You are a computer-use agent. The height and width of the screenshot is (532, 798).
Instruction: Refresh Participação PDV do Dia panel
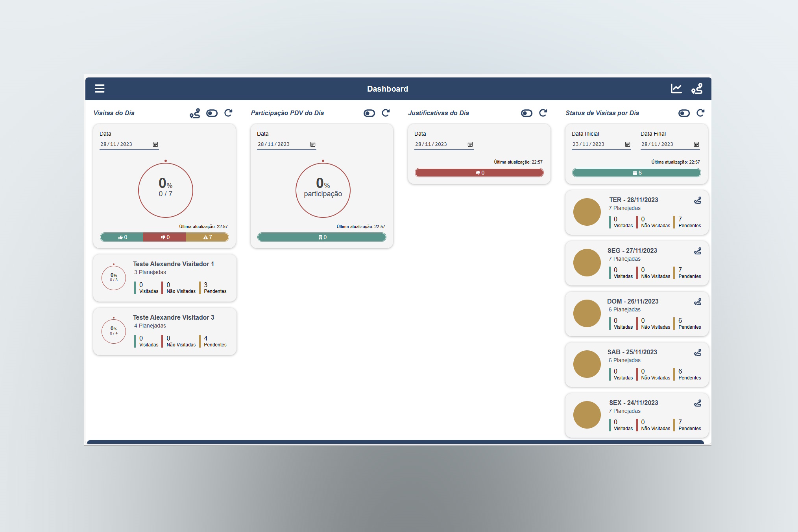[x=386, y=113]
